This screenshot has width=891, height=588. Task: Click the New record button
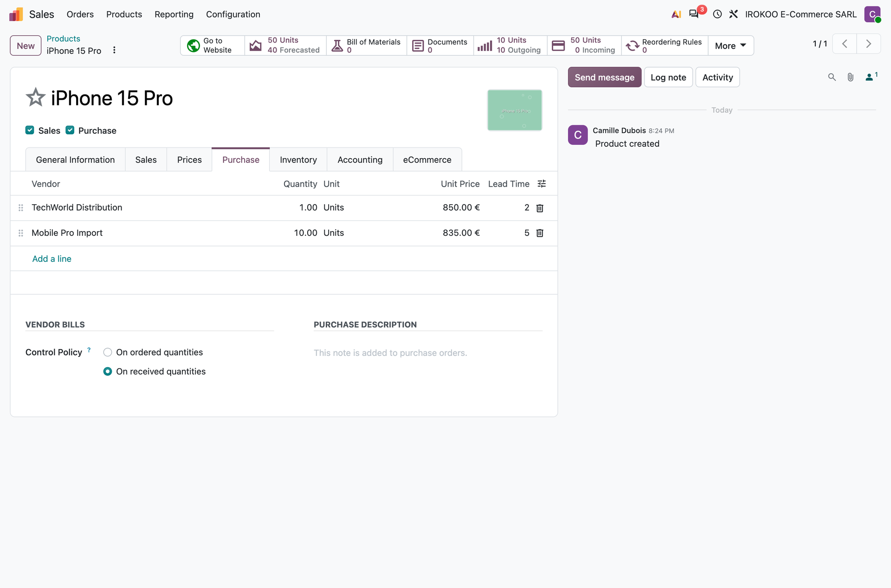(x=26, y=45)
